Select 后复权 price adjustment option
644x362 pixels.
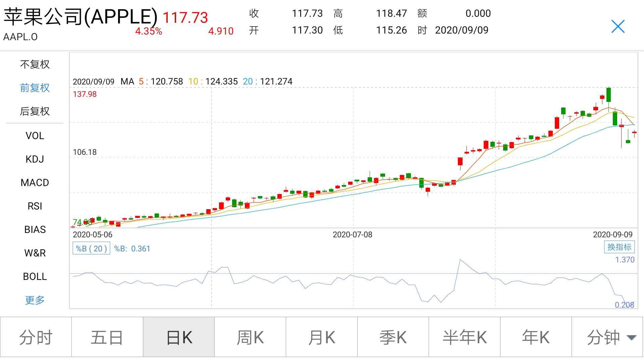click(35, 111)
